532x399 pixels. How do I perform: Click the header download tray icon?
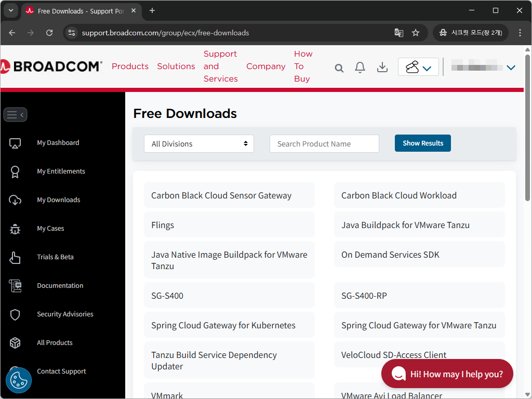[x=382, y=67]
